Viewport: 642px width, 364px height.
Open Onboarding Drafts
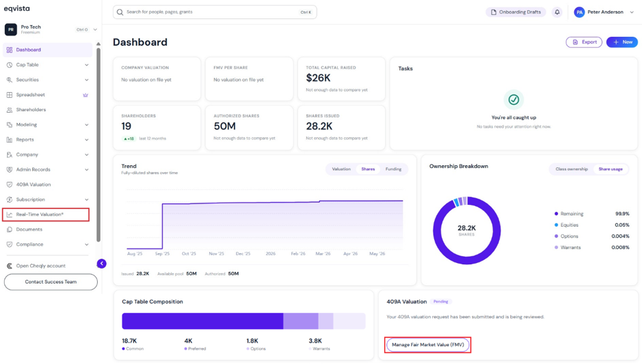(516, 12)
